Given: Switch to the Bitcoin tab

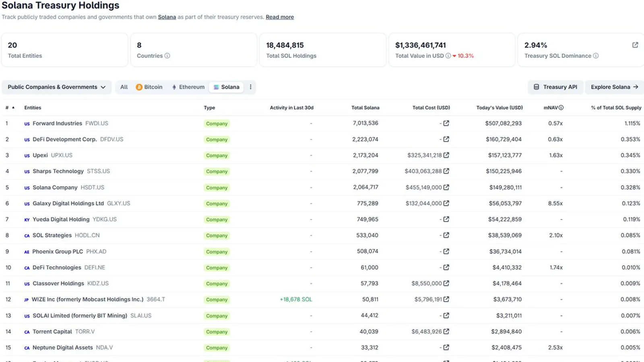Looking at the screenshot, I should [x=149, y=87].
